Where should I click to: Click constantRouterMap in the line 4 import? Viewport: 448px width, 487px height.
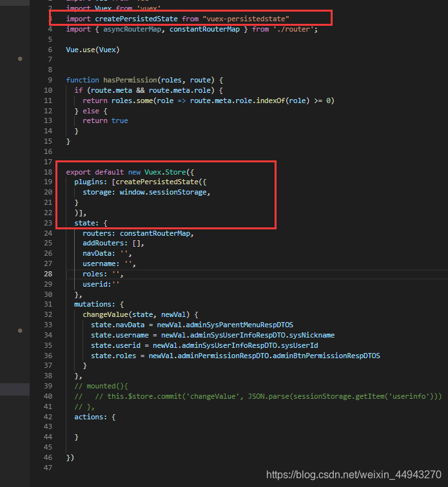pyautogui.click(x=204, y=29)
